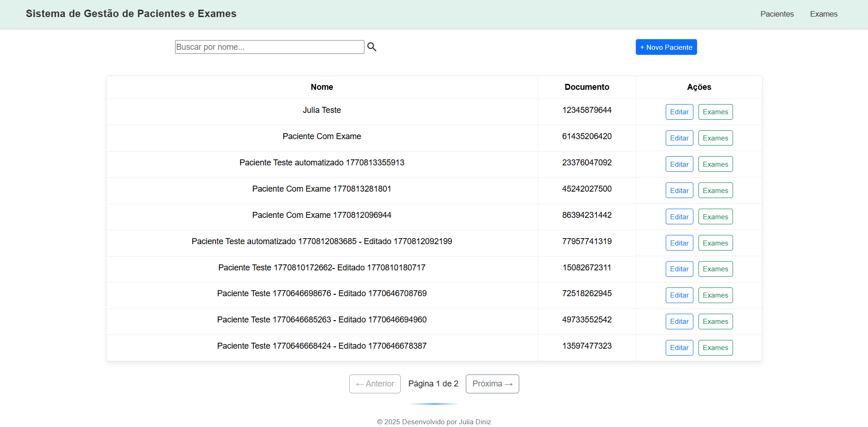The height and width of the screenshot is (427, 868).
Task: View exams for document 15082672311
Action: [716, 269]
